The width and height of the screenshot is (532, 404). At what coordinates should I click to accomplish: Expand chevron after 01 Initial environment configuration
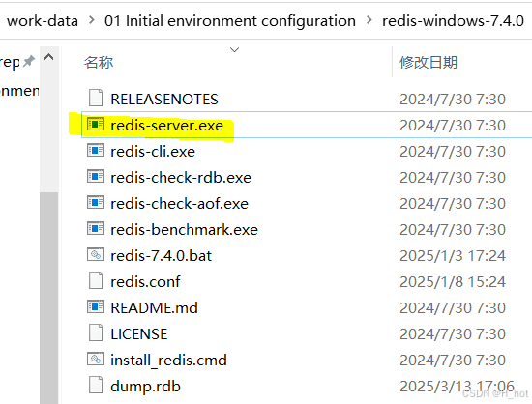pyautogui.click(x=369, y=20)
